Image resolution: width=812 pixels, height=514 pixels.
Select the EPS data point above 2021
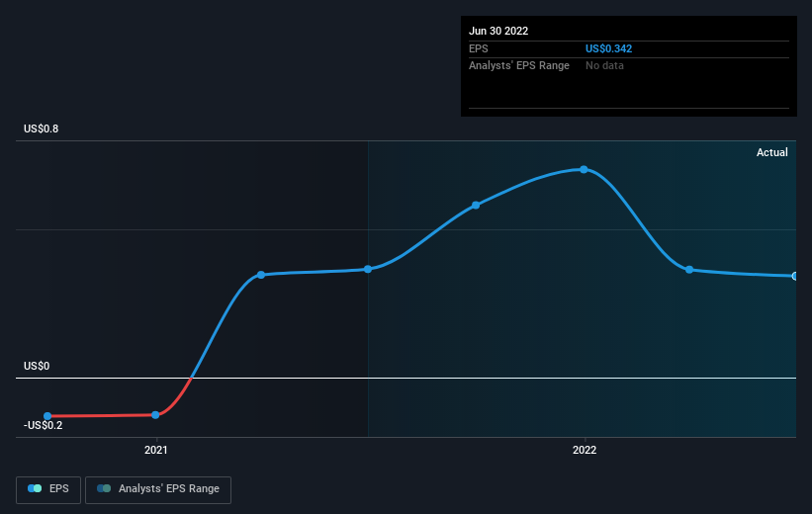[155, 415]
